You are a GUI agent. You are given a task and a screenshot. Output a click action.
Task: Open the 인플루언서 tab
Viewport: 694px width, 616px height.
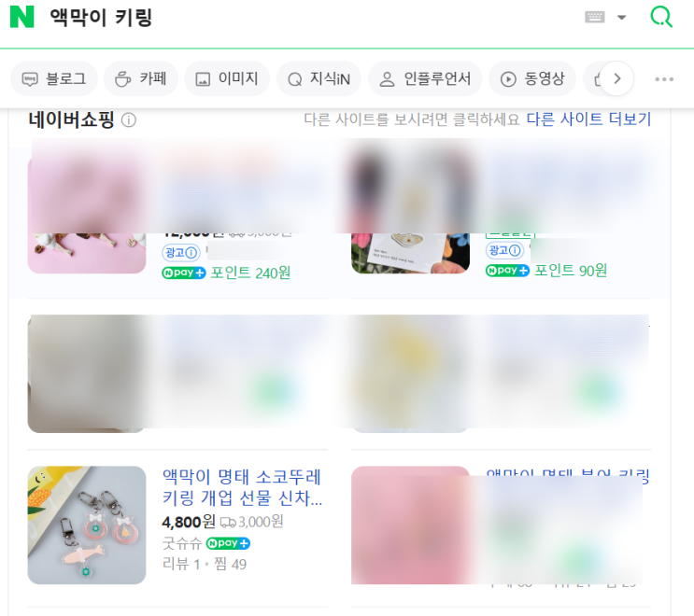(x=425, y=78)
